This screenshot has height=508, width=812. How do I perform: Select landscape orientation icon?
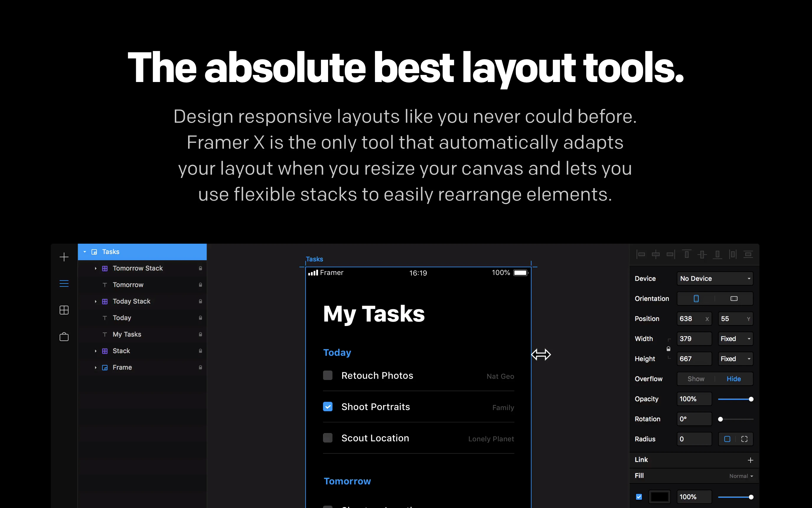[734, 299]
